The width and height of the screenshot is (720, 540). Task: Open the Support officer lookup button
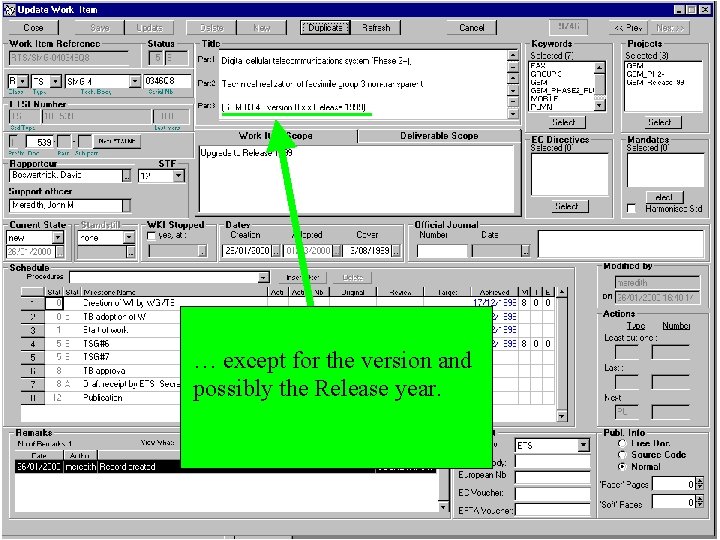(126, 206)
